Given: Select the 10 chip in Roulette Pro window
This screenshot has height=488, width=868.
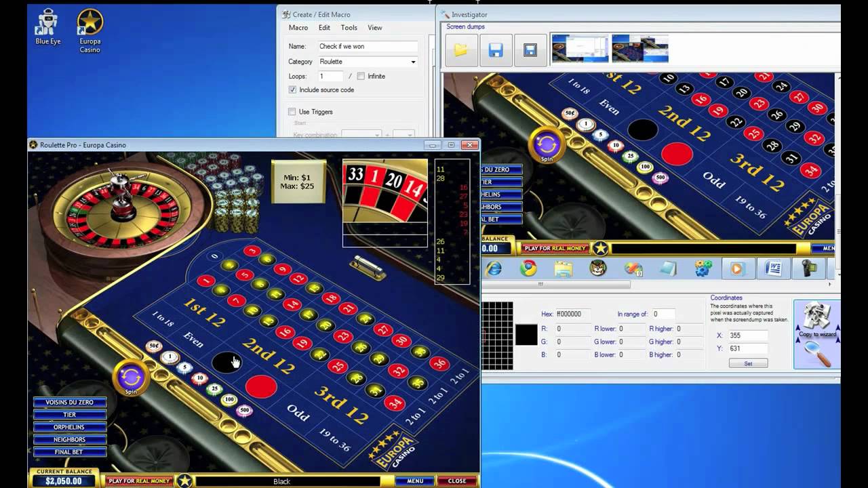Looking at the screenshot, I should pyautogui.click(x=199, y=378).
